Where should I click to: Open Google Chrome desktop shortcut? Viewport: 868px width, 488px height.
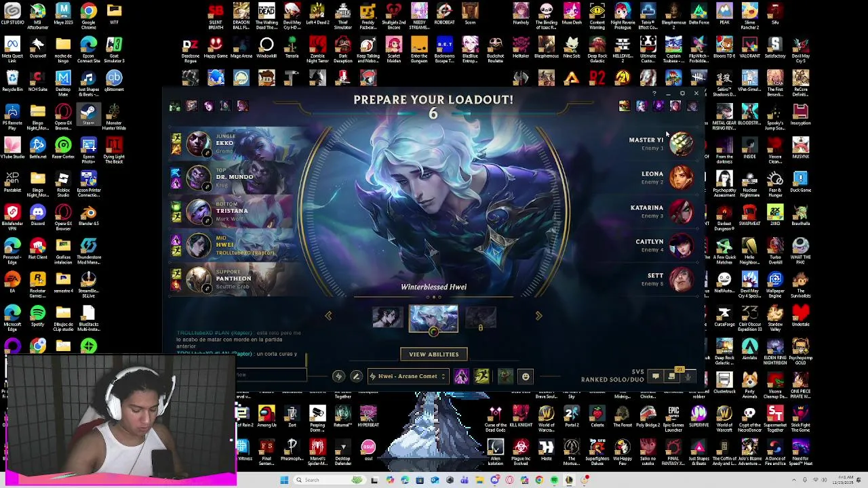pyautogui.click(x=88, y=15)
